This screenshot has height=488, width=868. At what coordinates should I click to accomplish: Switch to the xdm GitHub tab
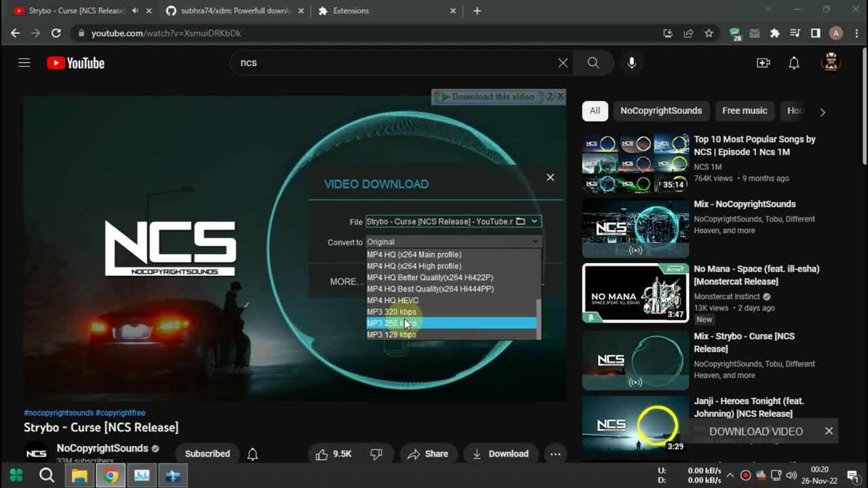click(235, 11)
